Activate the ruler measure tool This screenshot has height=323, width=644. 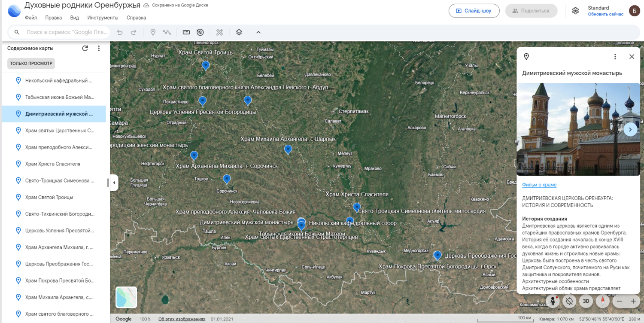186,32
